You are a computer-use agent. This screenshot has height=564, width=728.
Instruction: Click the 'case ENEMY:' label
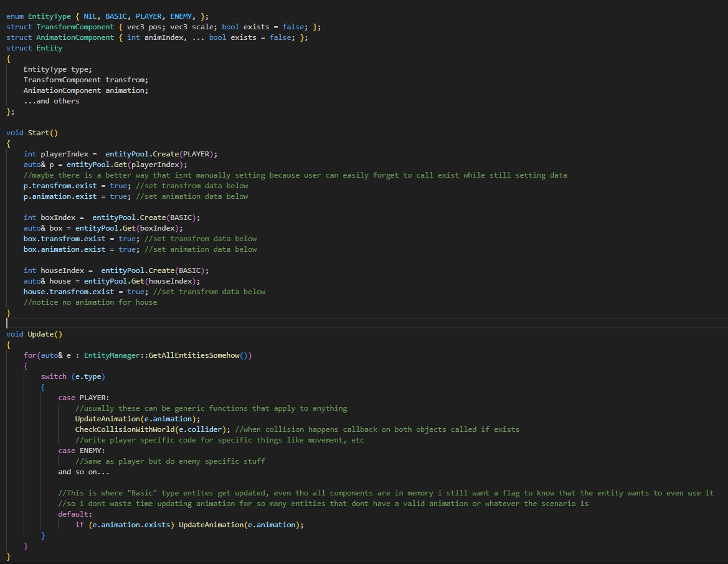pyautogui.click(x=82, y=451)
